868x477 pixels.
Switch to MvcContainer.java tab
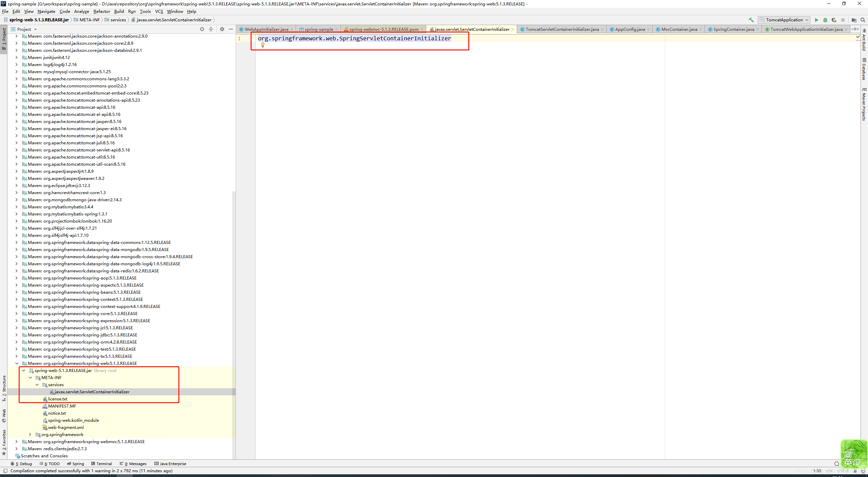point(679,29)
